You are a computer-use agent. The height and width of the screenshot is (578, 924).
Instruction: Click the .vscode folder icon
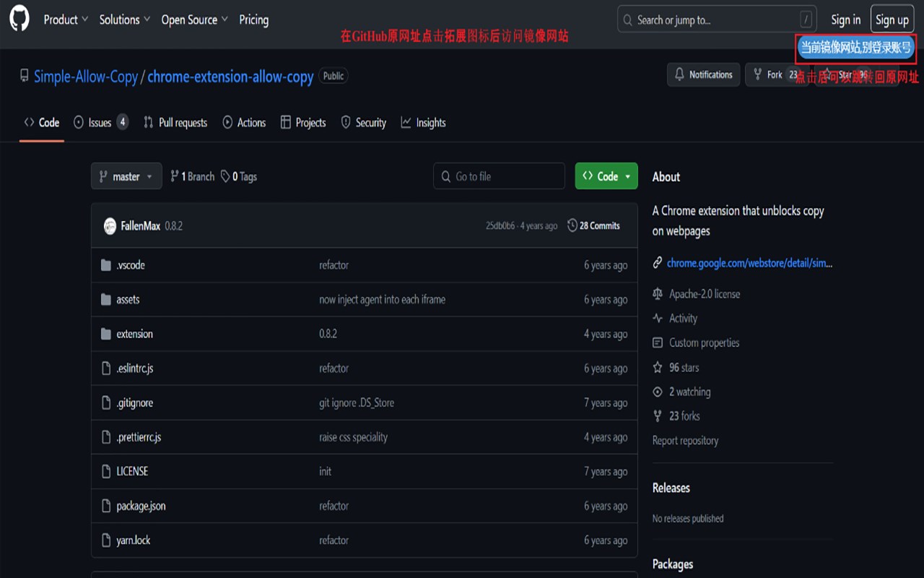coord(106,265)
